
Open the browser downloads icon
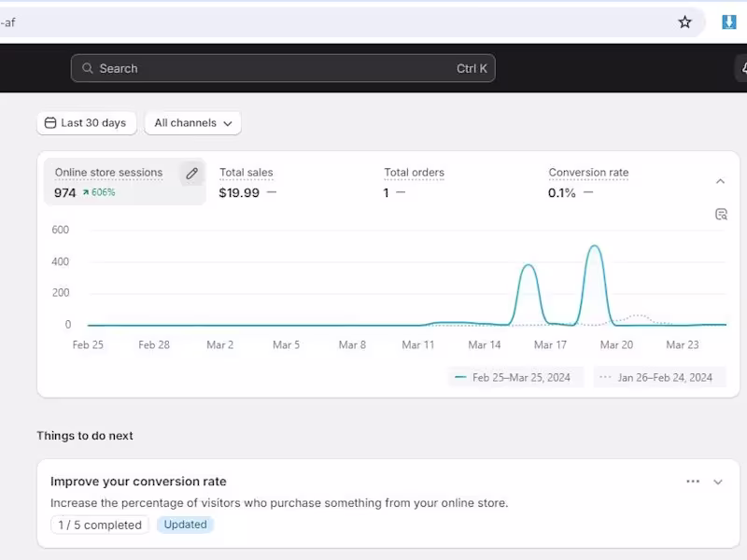[x=729, y=22]
